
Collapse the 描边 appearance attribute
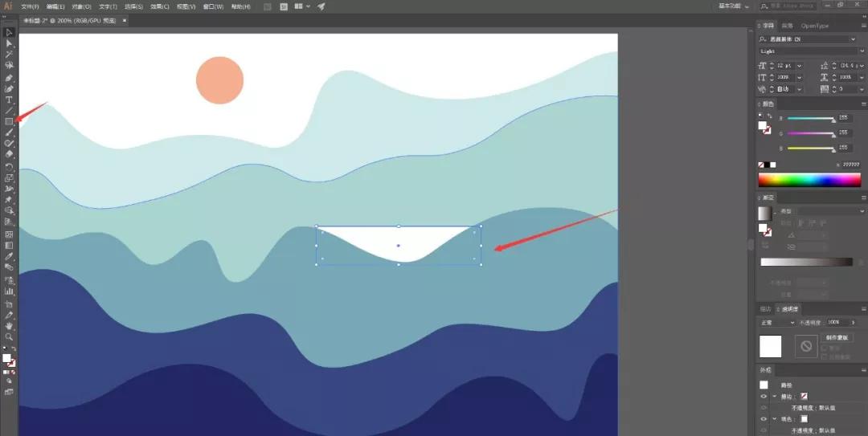click(774, 397)
